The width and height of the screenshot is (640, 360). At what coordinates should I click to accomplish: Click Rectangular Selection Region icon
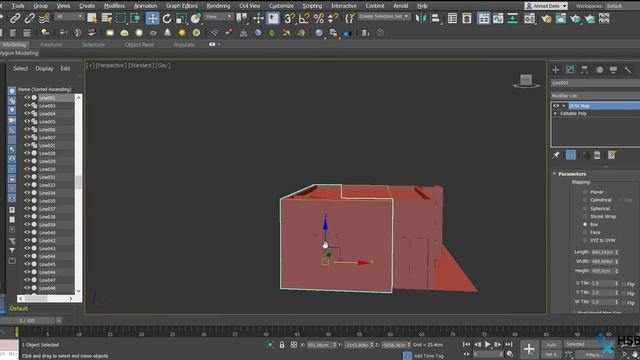[x=121, y=18]
